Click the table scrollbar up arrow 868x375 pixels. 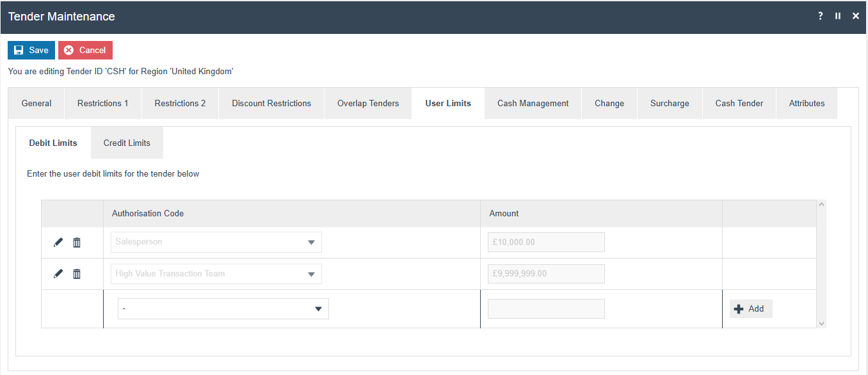pyautogui.click(x=822, y=205)
